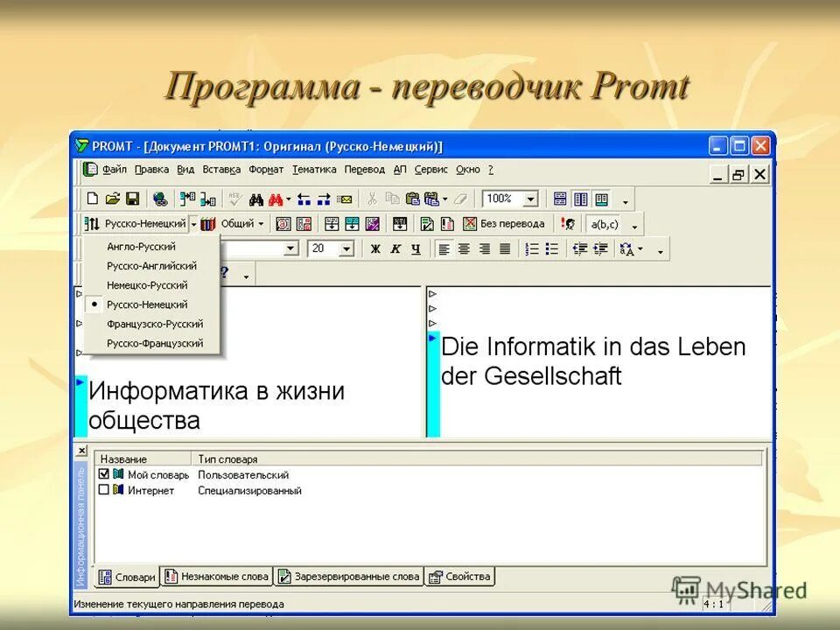Screen dimensions: 840x630
Task: Click the globe web page icon
Action: [159, 199]
